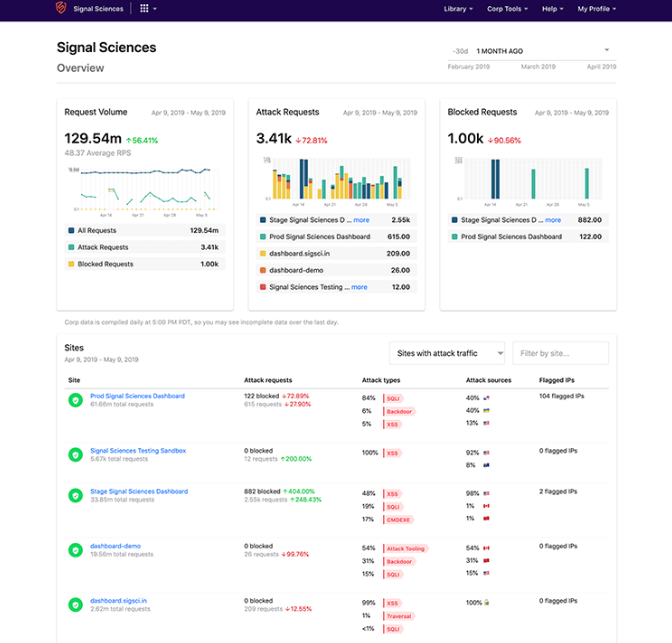This screenshot has height=643, width=672.
Task: Click the lock icon beside 100% attack source
Action: (x=486, y=602)
